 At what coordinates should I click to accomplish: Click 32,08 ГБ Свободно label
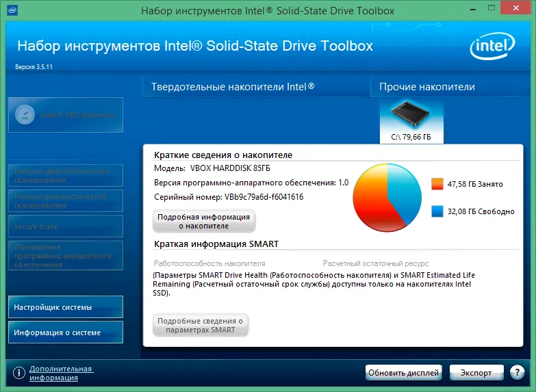coord(481,211)
